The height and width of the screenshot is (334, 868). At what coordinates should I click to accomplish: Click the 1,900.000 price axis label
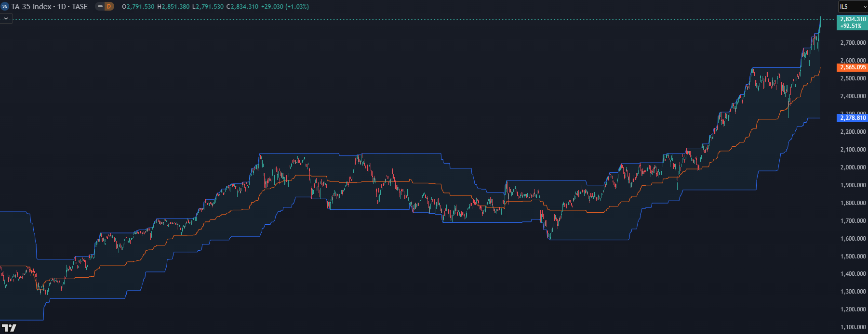(x=853, y=185)
